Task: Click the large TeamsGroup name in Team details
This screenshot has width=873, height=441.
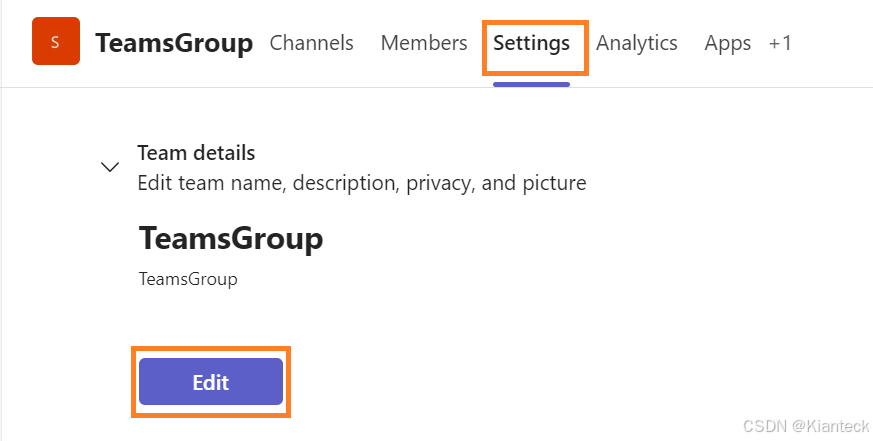Action: click(230, 238)
